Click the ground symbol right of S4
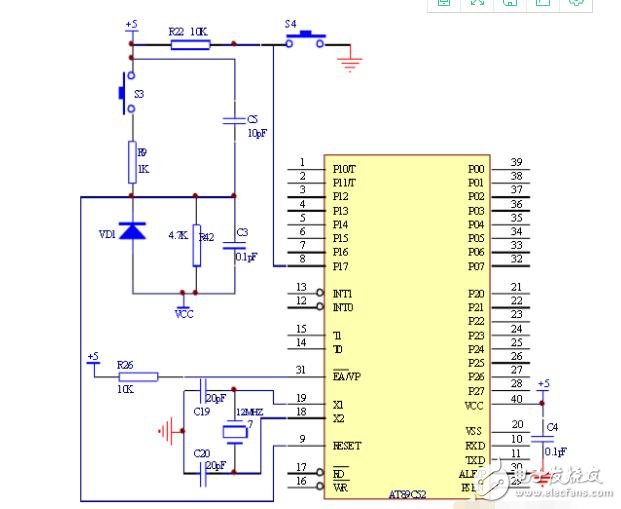The image size is (621, 509). (349, 63)
